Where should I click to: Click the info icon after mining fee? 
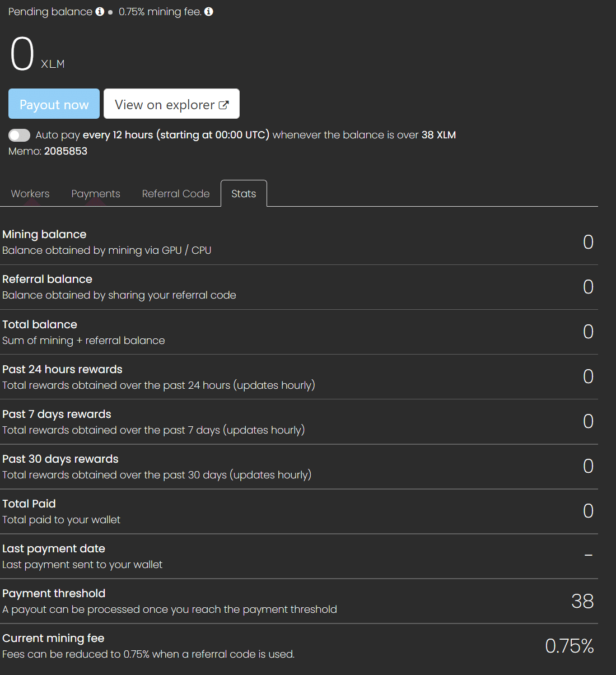click(x=209, y=12)
